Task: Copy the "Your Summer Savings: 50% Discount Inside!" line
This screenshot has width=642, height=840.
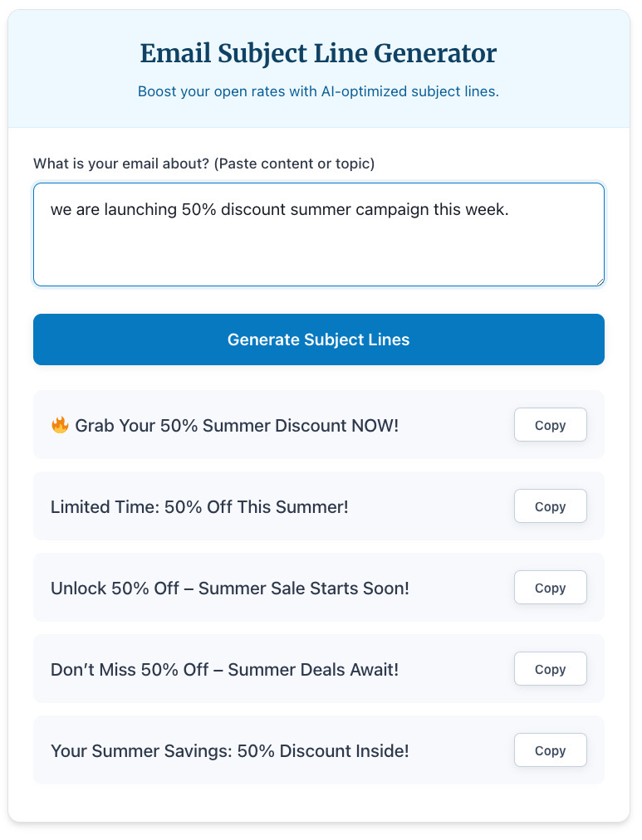Action: pyautogui.click(x=550, y=750)
